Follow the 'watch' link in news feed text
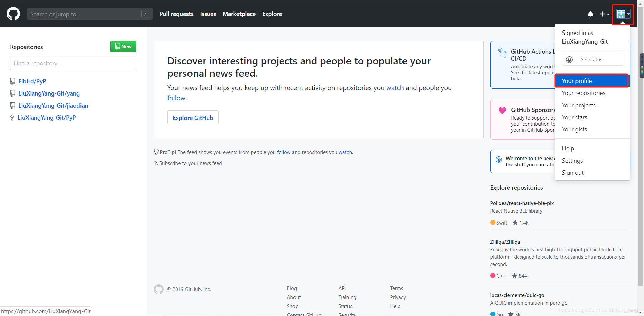 pyautogui.click(x=395, y=88)
